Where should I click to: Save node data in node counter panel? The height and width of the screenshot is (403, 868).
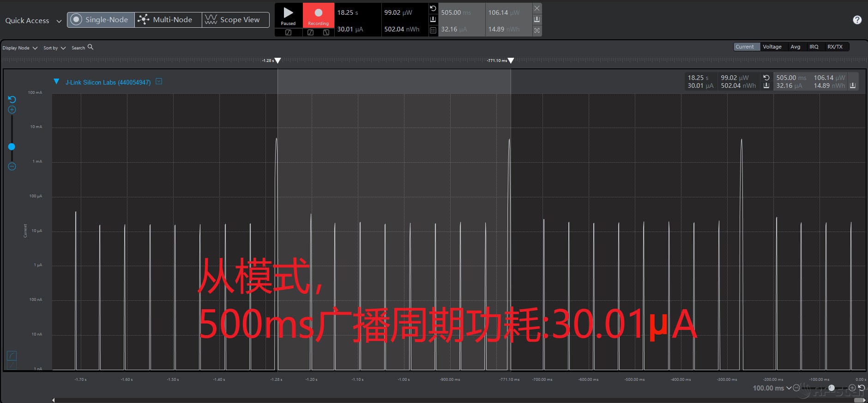766,85
